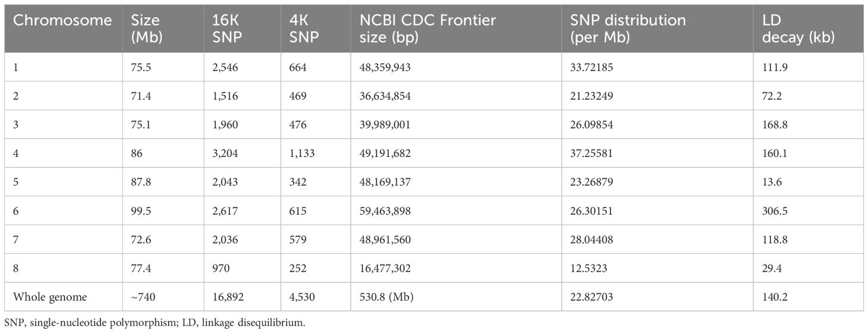The image size is (868, 333).
Task: Click the 13.6 LD decay cell
Action: coord(771,182)
